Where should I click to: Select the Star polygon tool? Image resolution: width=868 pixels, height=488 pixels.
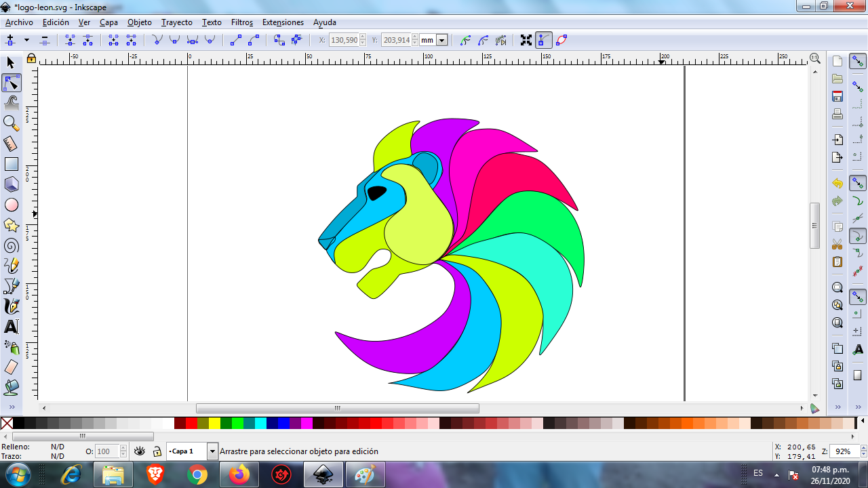(11, 225)
